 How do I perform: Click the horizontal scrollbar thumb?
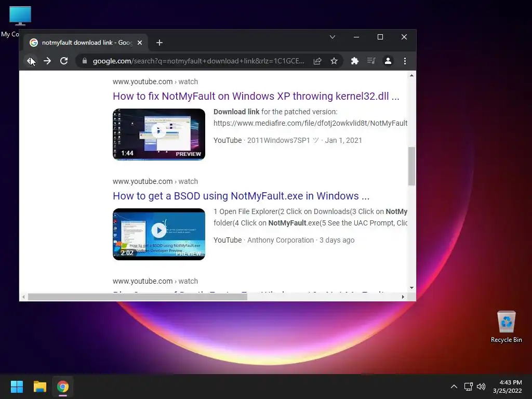click(137, 297)
